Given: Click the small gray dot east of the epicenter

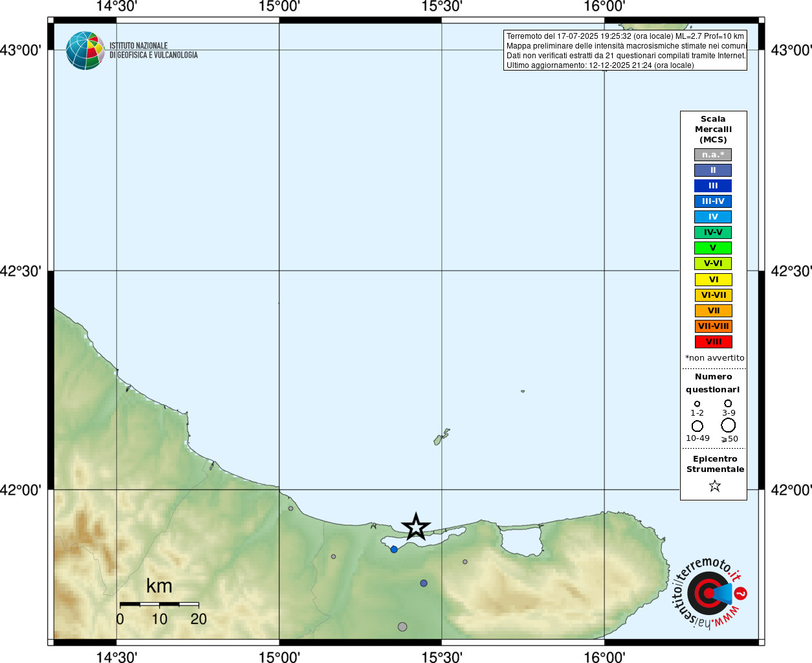Looking at the screenshot, I should click(x=465, y=561).
